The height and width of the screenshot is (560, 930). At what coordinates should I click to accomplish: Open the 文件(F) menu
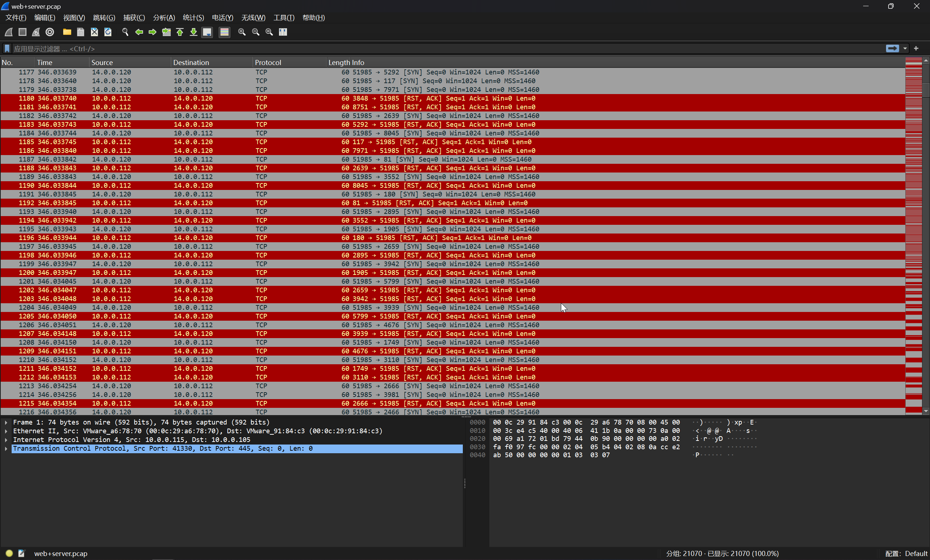(x=16, y=18)
